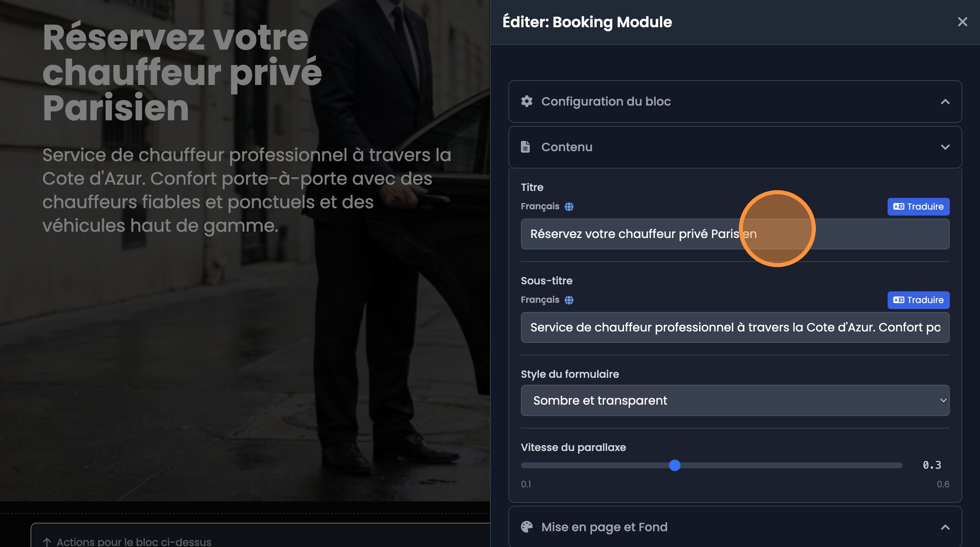
Task: Expand the Configuration du bloc section
Action: pos(945,102)
